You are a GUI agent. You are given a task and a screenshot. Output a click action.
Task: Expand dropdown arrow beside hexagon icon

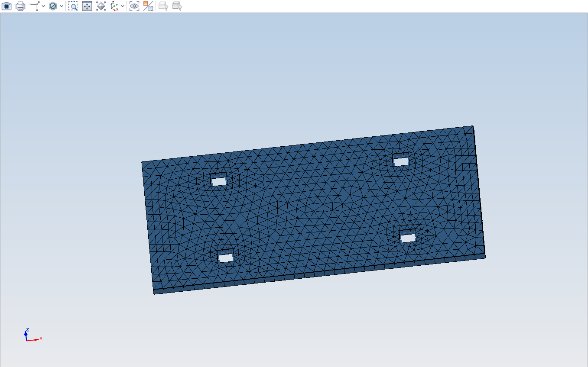62,6
